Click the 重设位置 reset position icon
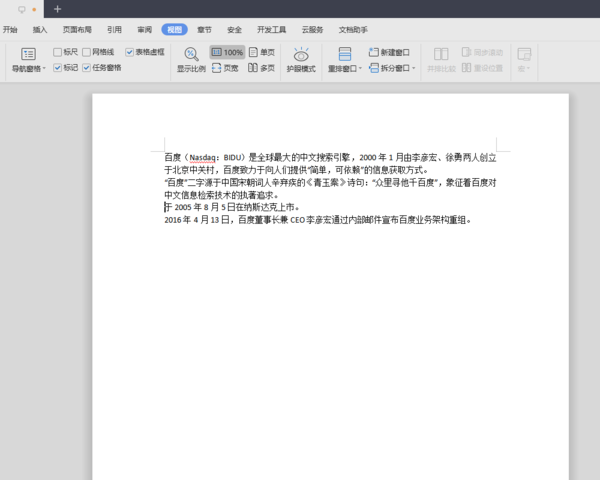 click(466, 68)
